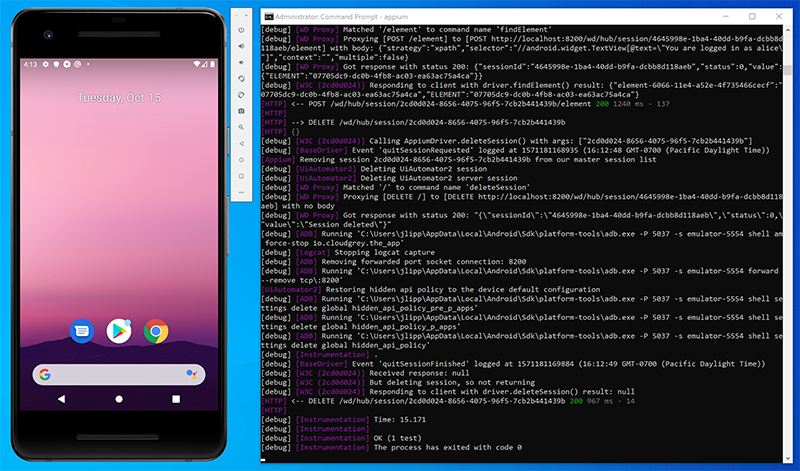Launch the Play Store app on the phone
Image resolution: width=800 pixels, height=471 pixels.
pyautogui.click(x=119, y=332)
